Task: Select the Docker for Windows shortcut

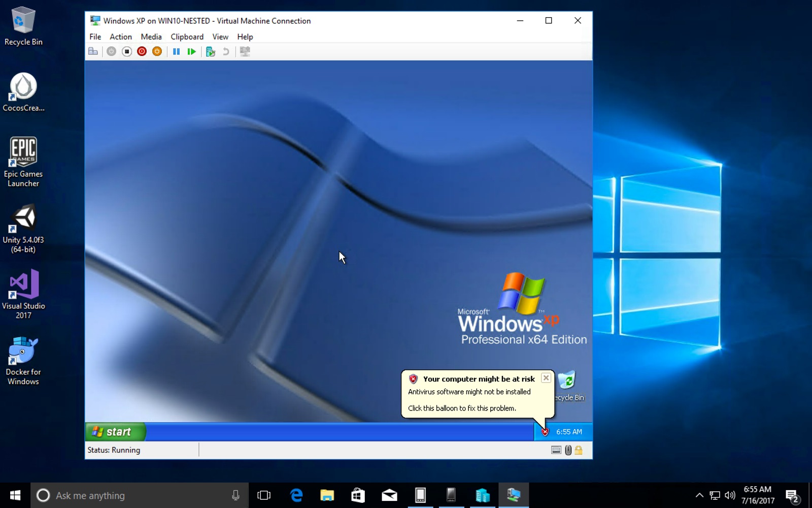Action: click(23, 361)
